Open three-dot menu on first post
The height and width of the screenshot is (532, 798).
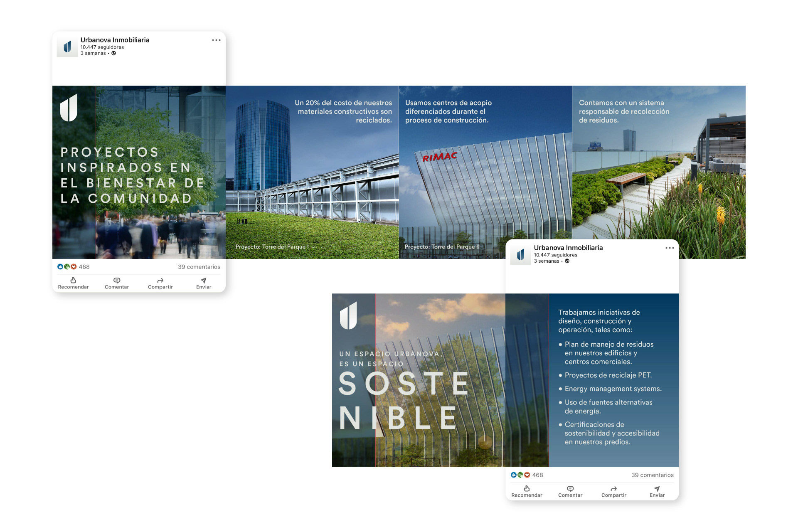pos(216,40)
